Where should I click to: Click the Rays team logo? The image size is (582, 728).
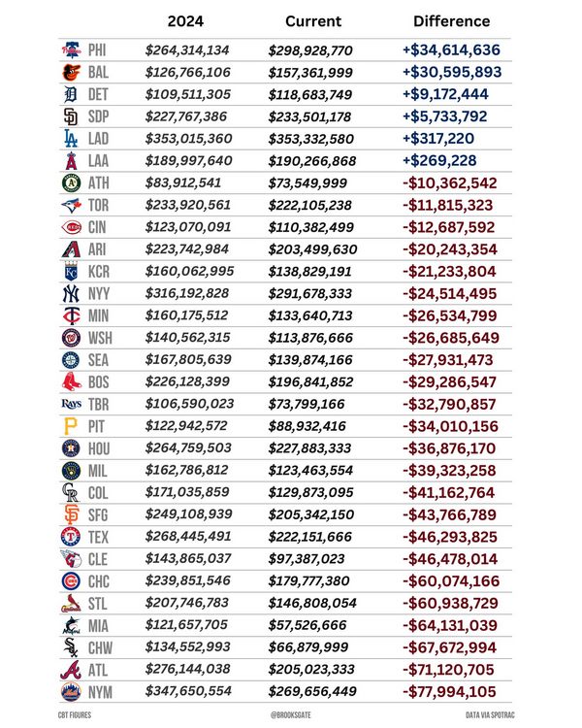pyautogui.click(x=71, y=404)
